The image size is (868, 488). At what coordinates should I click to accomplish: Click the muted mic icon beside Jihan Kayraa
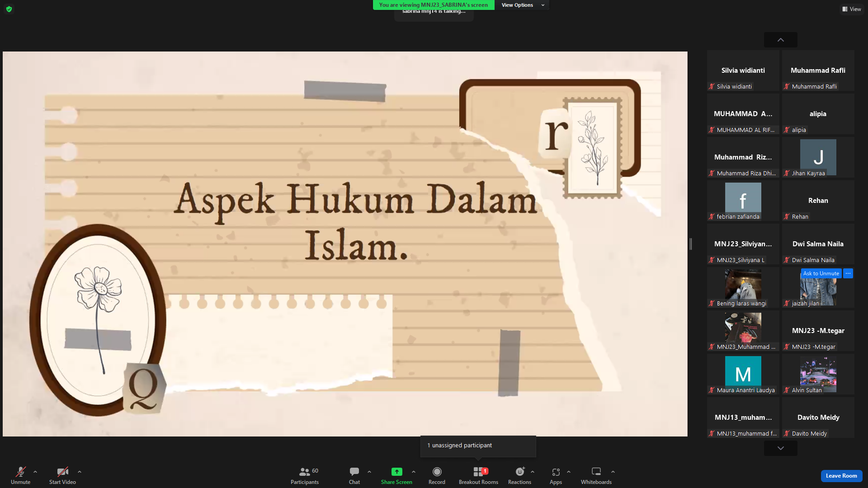coord(787,173)
